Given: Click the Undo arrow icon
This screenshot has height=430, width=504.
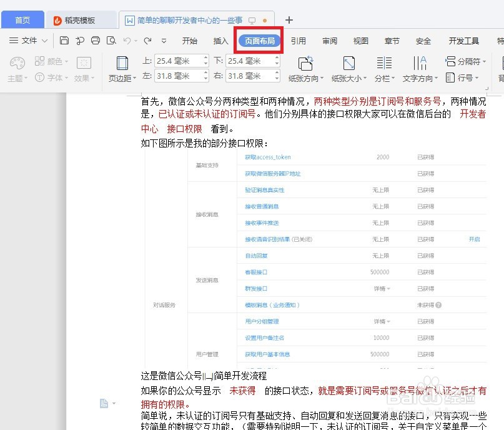Looking at the screenshot, I should coord(127,39).
